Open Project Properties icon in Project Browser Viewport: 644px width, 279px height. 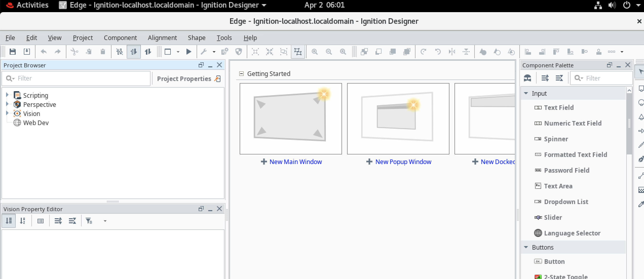pyautogui.click(x=218, y=79)
